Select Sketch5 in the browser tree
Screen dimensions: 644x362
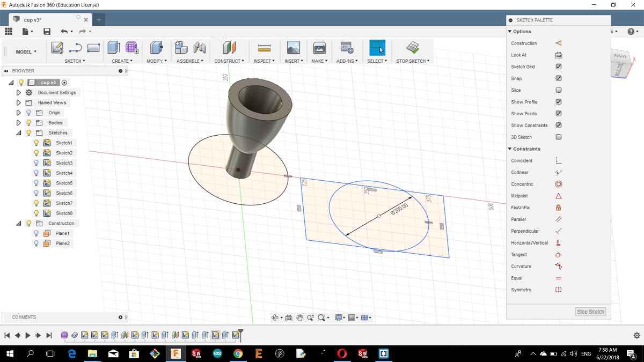(64, 183)
